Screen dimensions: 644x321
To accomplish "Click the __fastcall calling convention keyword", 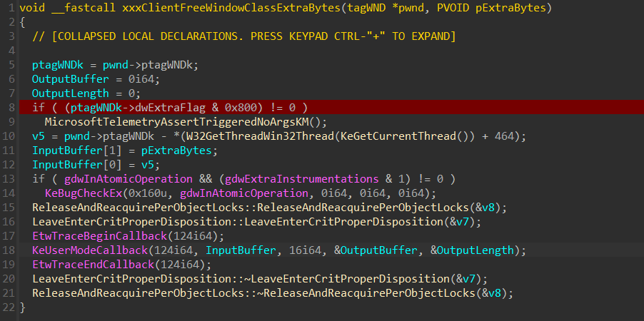I will (x=83, y=9).
